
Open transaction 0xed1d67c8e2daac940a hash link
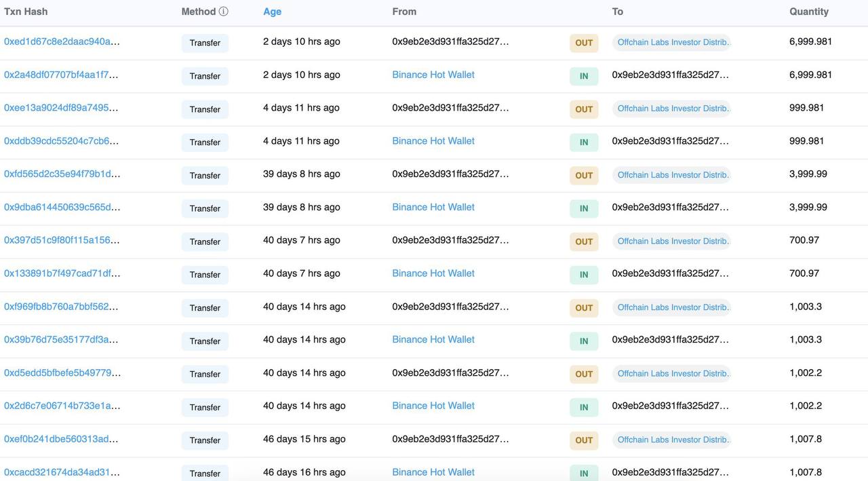pyautogui.click(x=62, y=41)
